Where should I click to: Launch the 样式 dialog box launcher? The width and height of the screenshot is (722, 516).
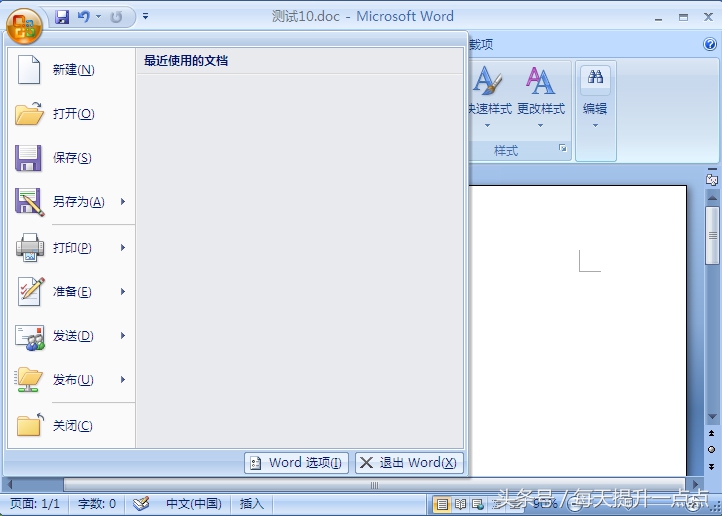pos(563,148)
